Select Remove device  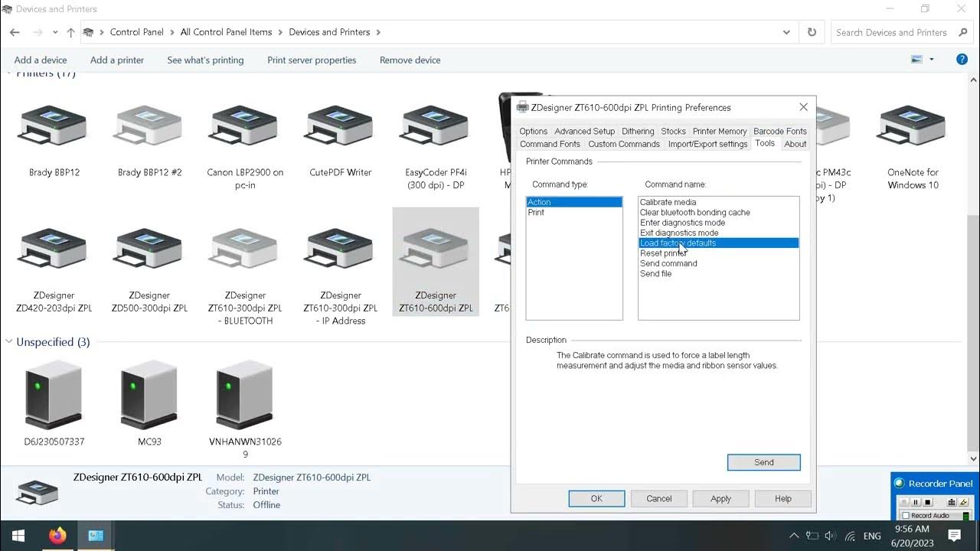pos(410,60)
